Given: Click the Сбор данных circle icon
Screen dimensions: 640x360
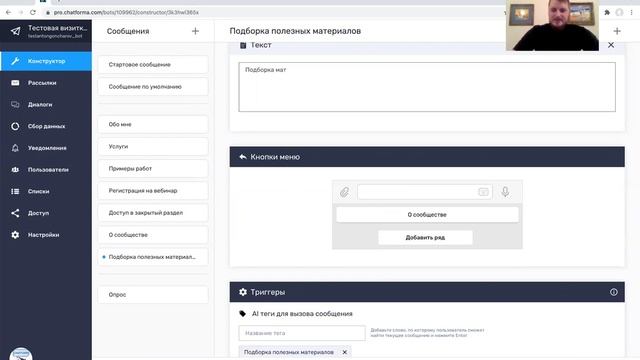Looking at the screenshot, I should coord(15,126).
